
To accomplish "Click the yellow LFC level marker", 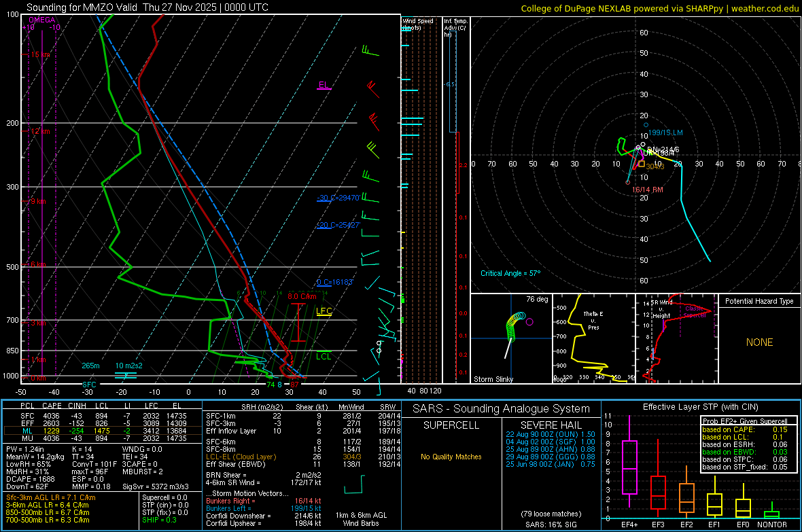I will [324, 311].
